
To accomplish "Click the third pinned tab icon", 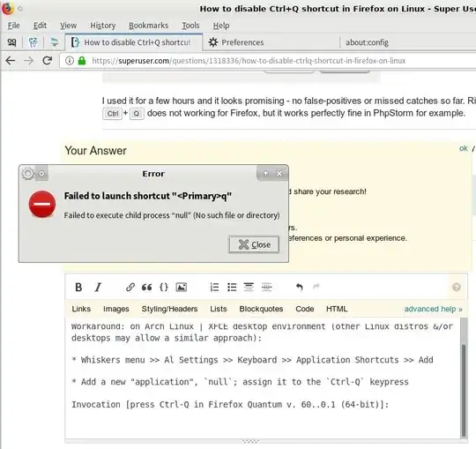I will 55,42.
